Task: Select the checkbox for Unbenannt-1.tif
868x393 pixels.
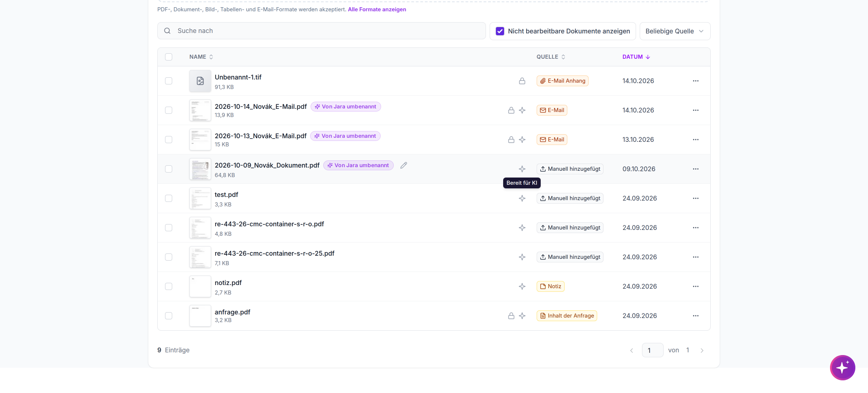Action: 169,81
